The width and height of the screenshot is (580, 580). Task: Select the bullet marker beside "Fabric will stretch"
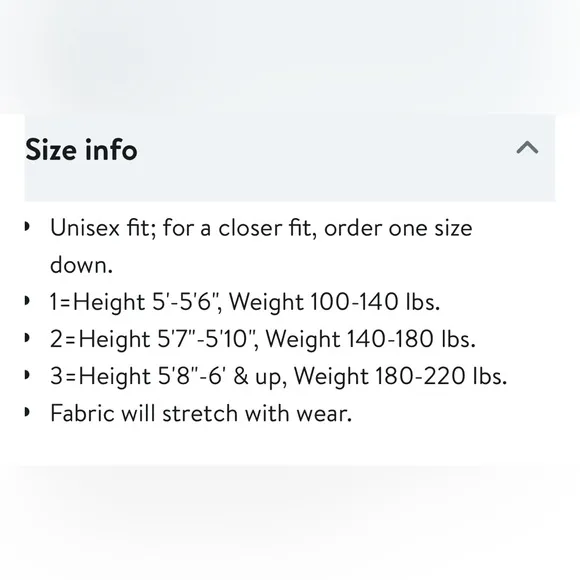[x=27, y=412]
